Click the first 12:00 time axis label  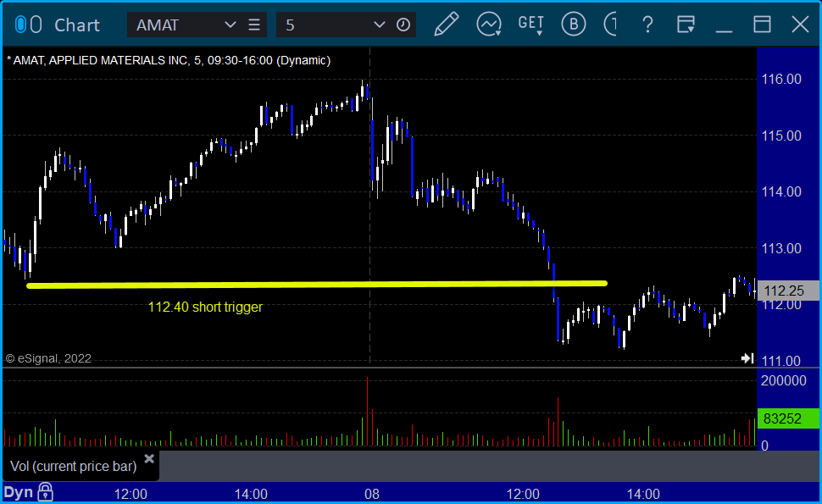click(x=131, y=494)
